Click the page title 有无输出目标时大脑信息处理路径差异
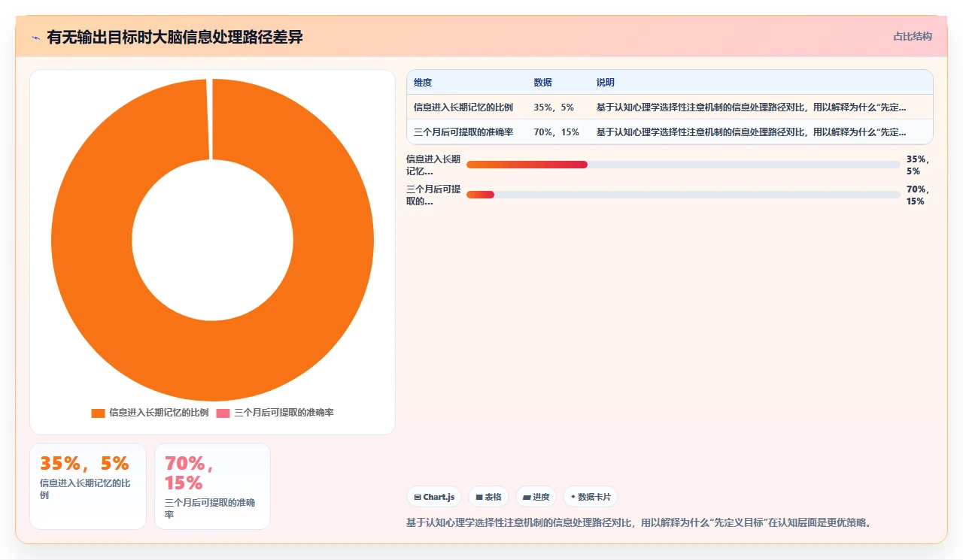Image resolution: width=963 pixels, height=560 pixels. coord(175,37)
